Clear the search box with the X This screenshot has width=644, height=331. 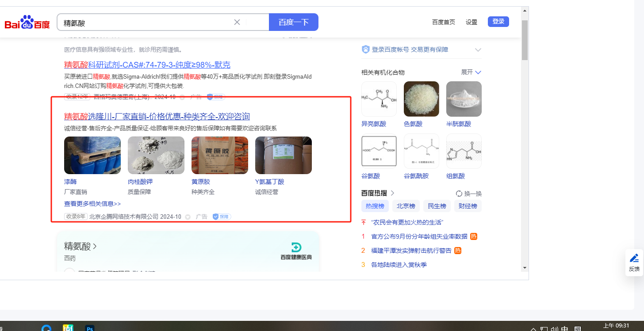pyautogui.click(x=237, y=22)
